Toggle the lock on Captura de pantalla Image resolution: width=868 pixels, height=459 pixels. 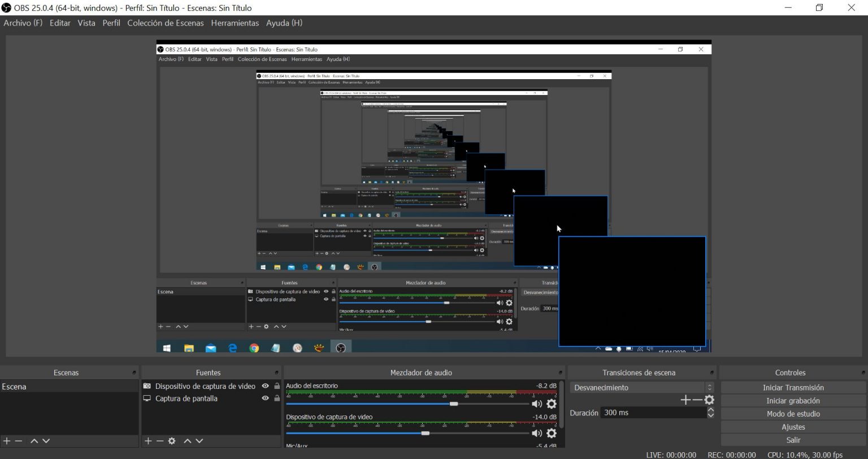coord(277,399)
